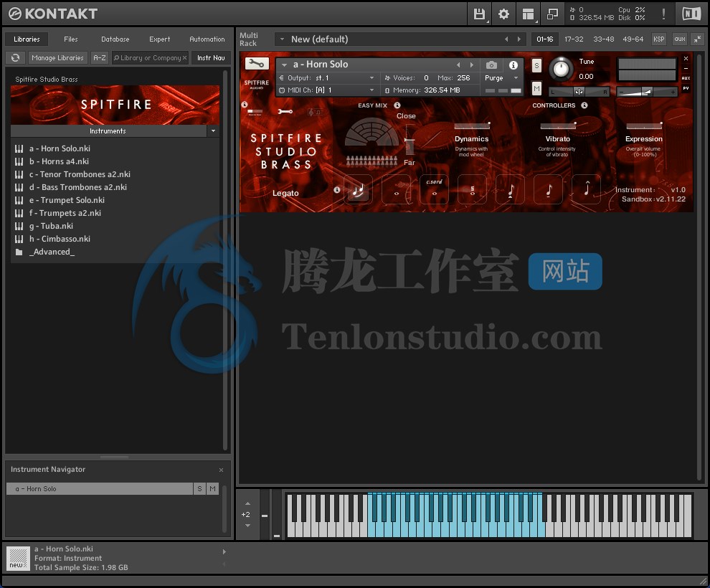Minimize rack view with the collapse arrows icon
The width and height of the screenshot is (710, 588).
[x=697, y=39]
